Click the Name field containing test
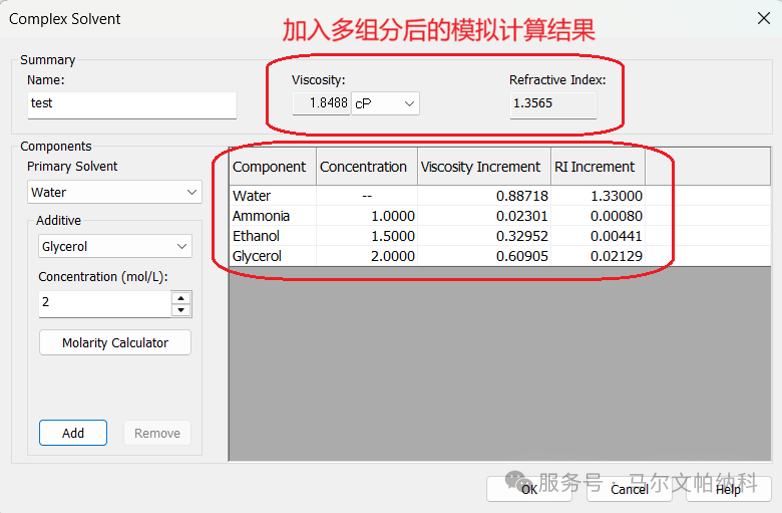The height and width of the screenshot is (513, 782). 132,105
